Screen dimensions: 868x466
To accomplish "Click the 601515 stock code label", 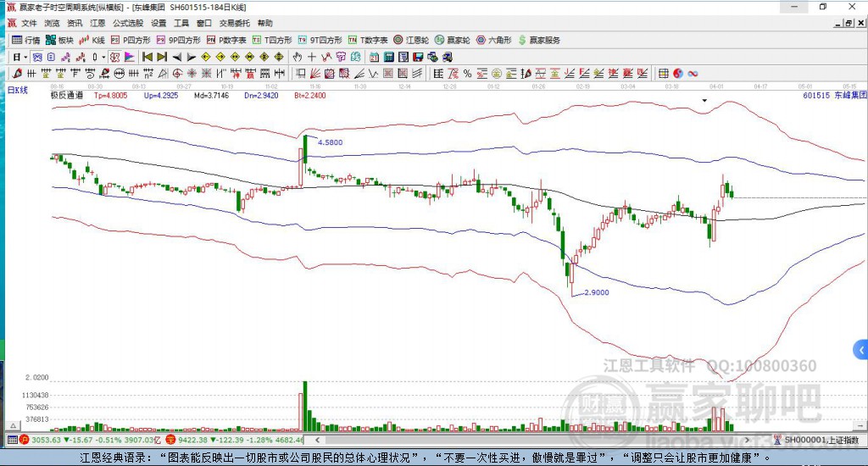I will coord(816,95).
